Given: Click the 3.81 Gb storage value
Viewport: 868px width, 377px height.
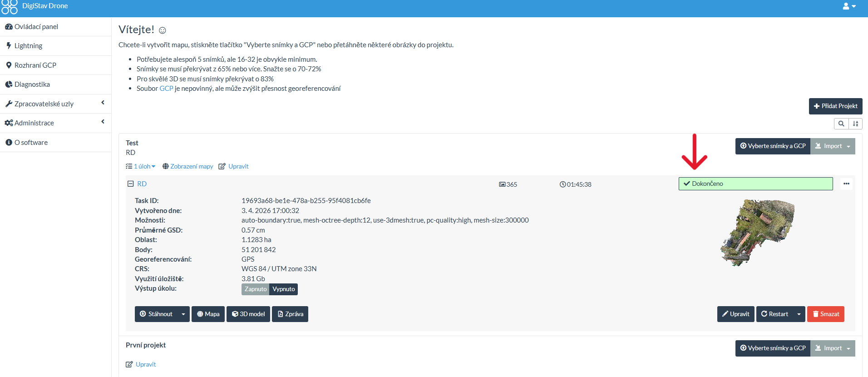Looking at the screenshot, I should pyautogui.click(x=253, y=279).
